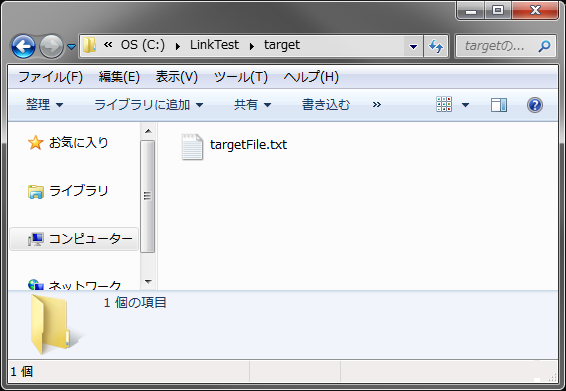Close the Explorer window
This screenshot has width=566, height=391.
535,10
